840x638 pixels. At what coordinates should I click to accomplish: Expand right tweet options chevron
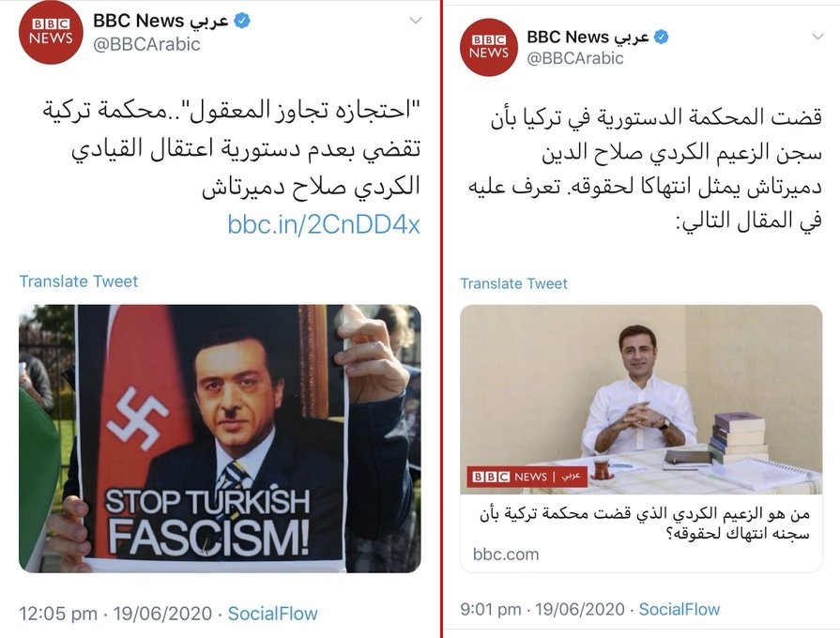[x=817, y=37]
